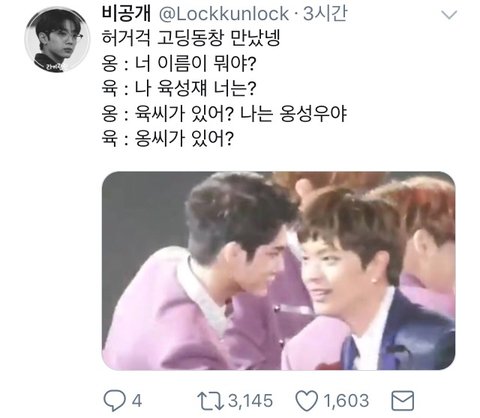Click the line 육 : 나 육성재 너는?
This screenshot has height=418, width=480.
(179, 89)
